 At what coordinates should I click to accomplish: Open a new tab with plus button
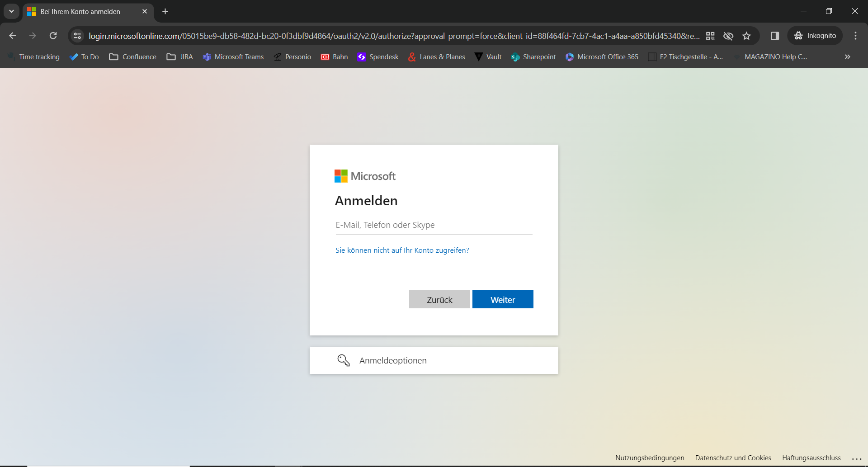pyautogui.click(x=165, y=11)
